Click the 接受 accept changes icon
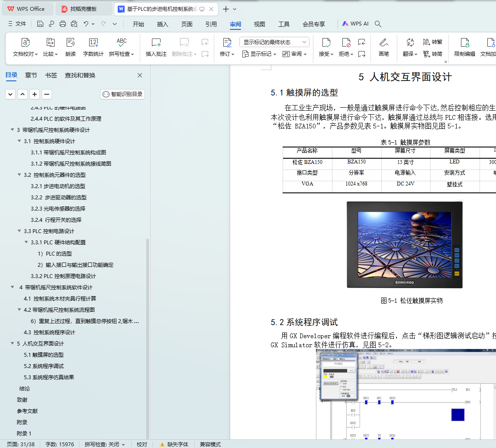This screenshot has width=496, height=448. (x=326, y=42)
